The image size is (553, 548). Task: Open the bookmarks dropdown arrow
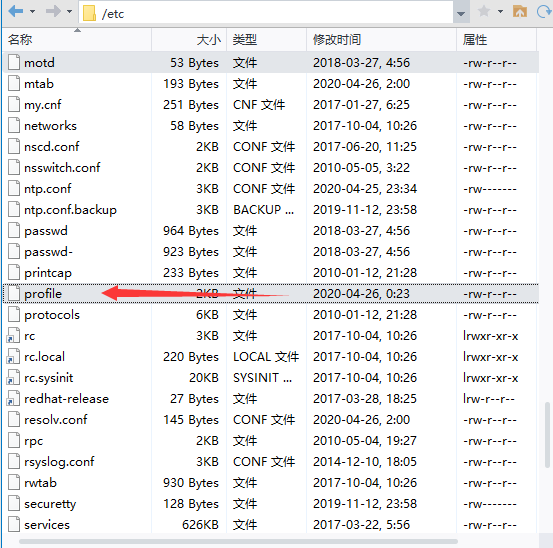click(500, 12)
